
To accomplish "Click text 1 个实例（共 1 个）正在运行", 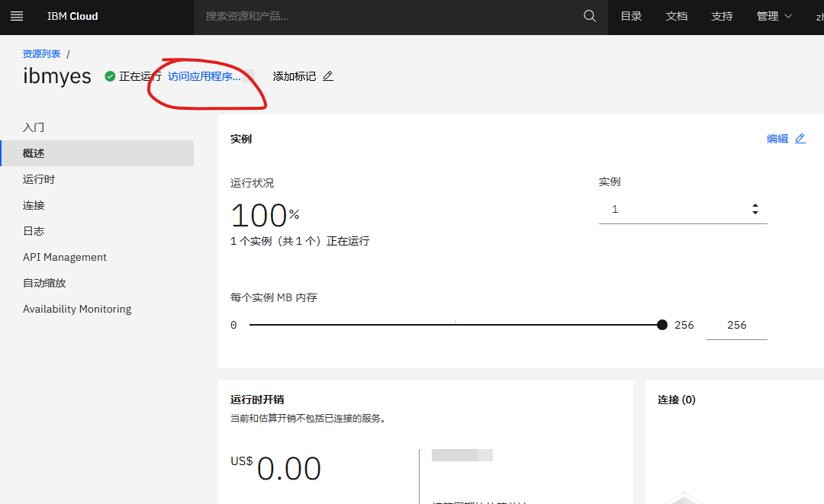I will (300, 241).
